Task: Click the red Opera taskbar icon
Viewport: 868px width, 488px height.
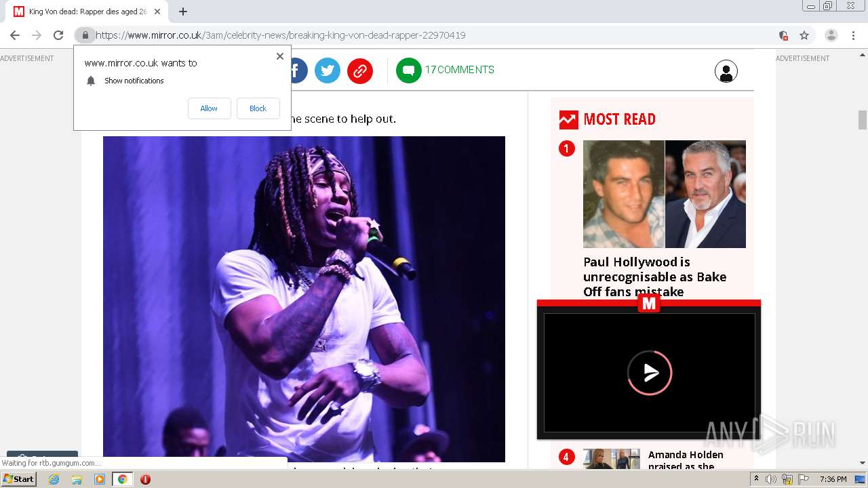Action: pyautogui.click(x=145, y=479)
